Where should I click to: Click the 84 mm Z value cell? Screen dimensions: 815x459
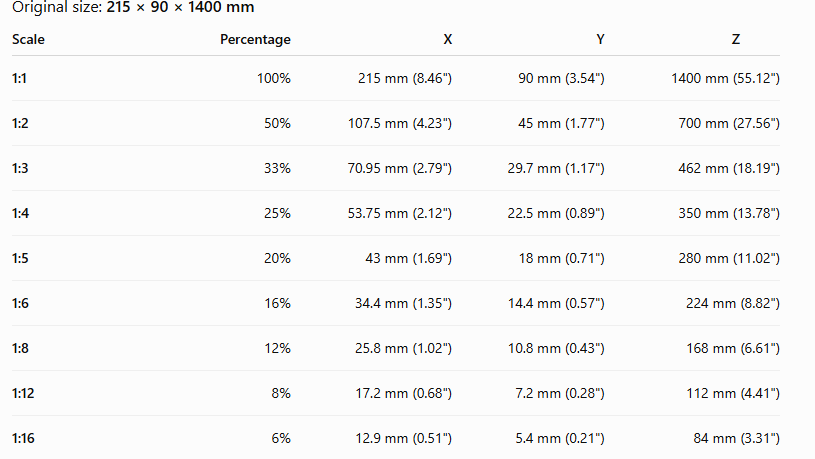pyautogui.click(x=736, y=438)
